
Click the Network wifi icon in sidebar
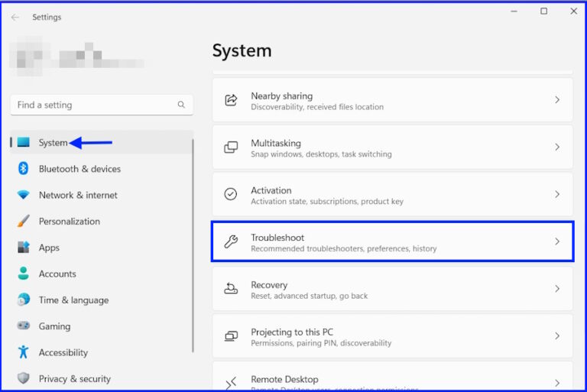[x=23, y=195]
